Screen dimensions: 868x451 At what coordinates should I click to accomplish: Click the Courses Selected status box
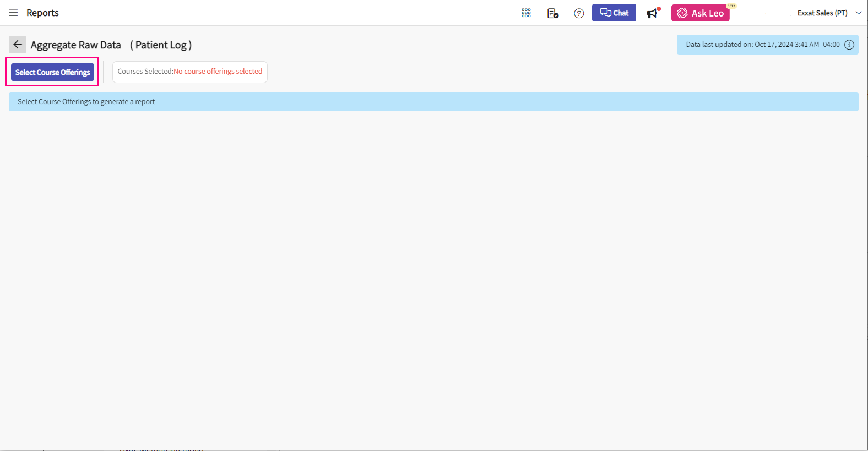click(x=190, y=72)
